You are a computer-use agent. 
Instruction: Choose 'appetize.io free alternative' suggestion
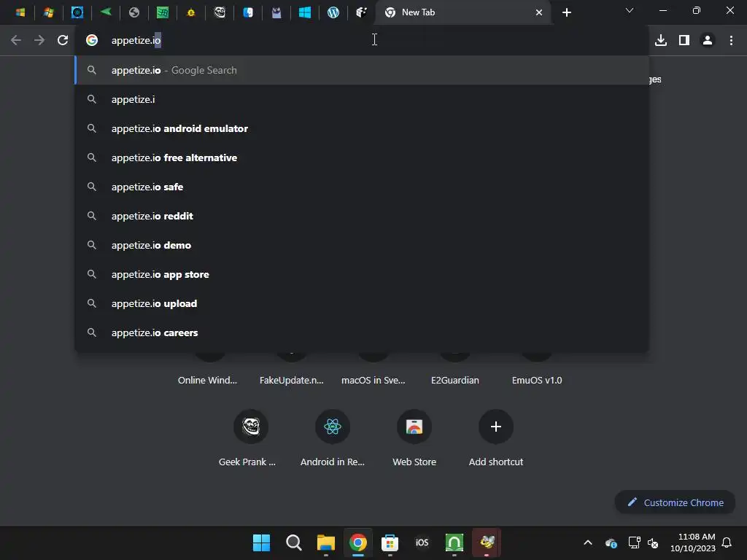[362, 157]
